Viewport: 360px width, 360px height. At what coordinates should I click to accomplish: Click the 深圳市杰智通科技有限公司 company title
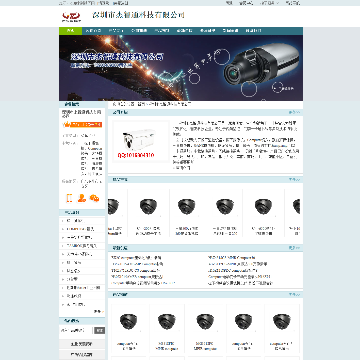coord(138,15)
